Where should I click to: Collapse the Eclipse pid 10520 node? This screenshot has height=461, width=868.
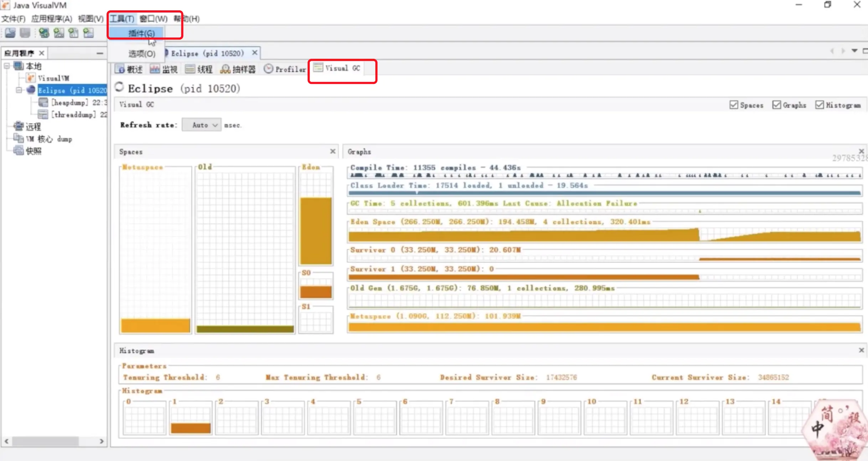pyautogui.click(x=19, y=90)
